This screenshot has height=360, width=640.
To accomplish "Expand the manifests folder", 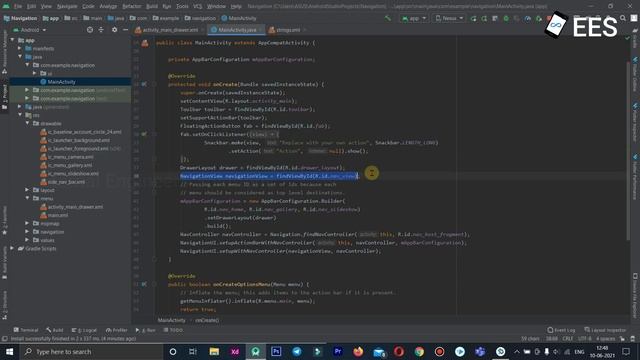I will point(20,49).
